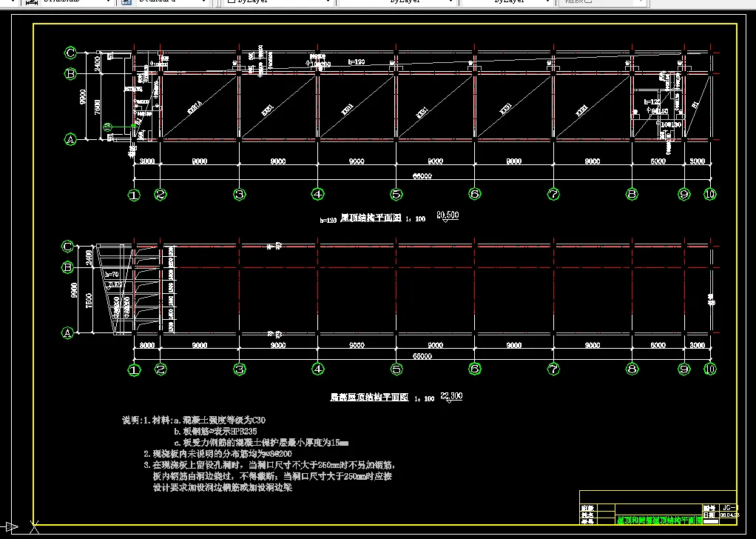Select the h=120 label inside upper plan
The width and height of the screenshot is (756, 539).
pyautogui.click(x=357, y=61)
